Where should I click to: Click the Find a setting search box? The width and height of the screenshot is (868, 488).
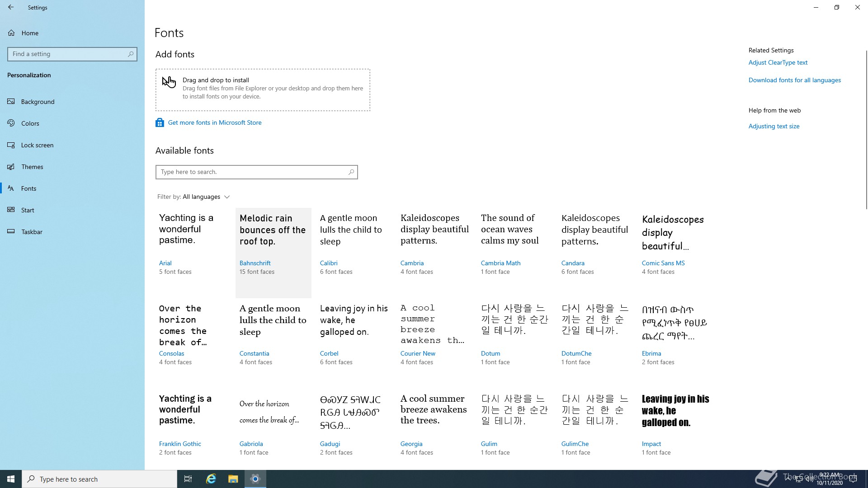pos(68,54)
